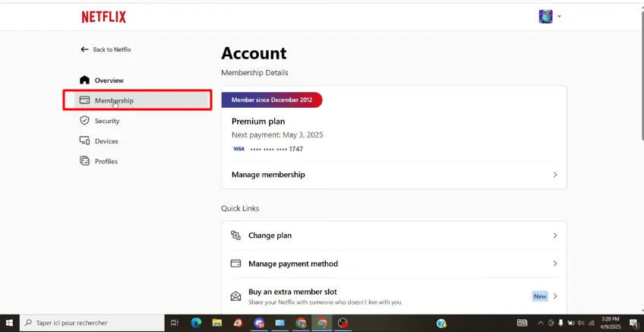Image resolution: width=644 pixels, height=332 pixels.
Task: Click the Next payment: May 3, 2025 text
Action: (277, 134)
